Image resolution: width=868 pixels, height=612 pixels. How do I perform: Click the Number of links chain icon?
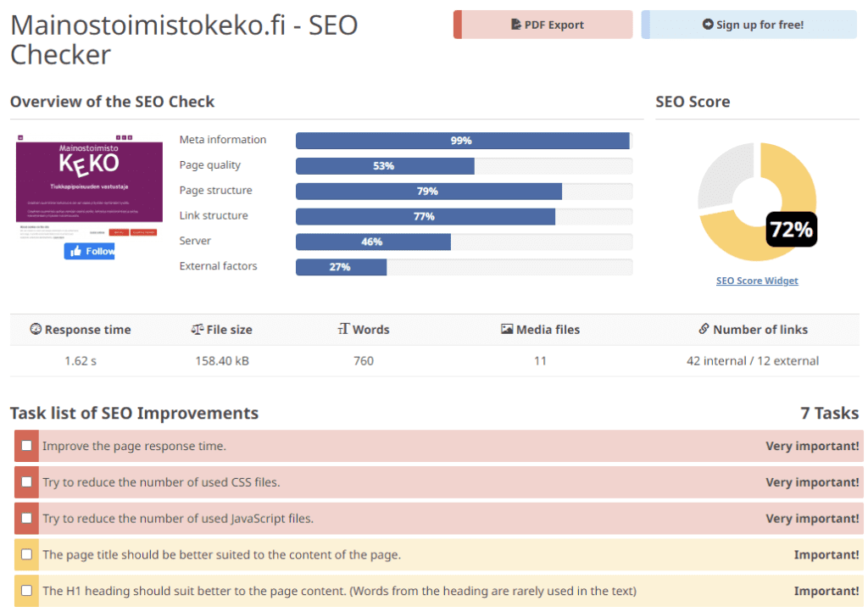coord(704,329)
